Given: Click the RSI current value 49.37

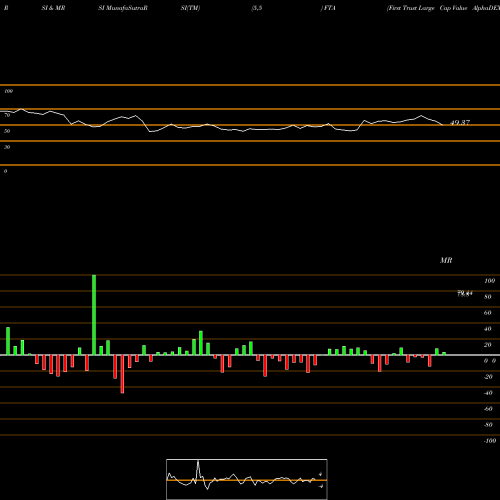Looking at the screenshot, I should tap(460, 122).
